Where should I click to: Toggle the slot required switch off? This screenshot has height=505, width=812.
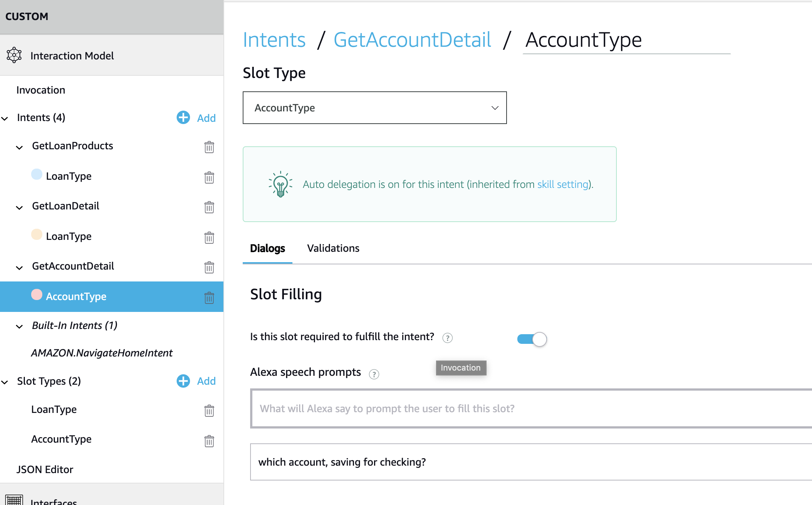[x=532, y=339]
